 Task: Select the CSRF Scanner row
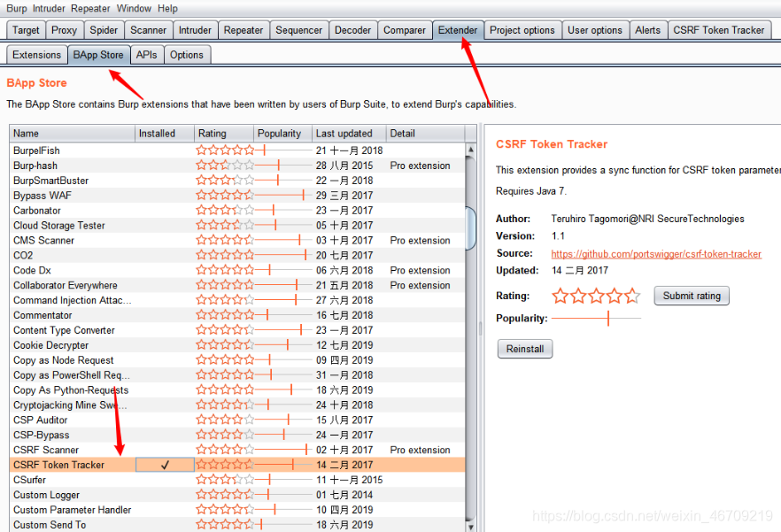coord(237,450)
